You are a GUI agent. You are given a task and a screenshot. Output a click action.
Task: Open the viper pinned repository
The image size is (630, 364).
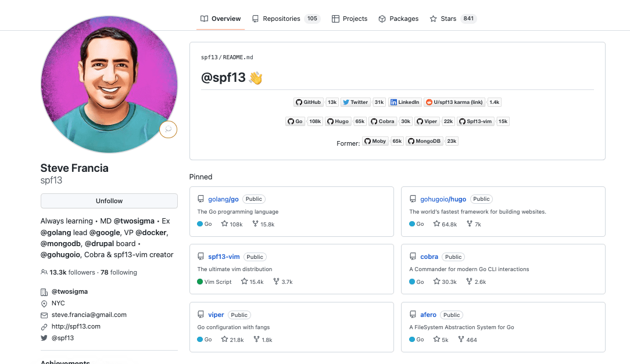(x=216, y=315)
